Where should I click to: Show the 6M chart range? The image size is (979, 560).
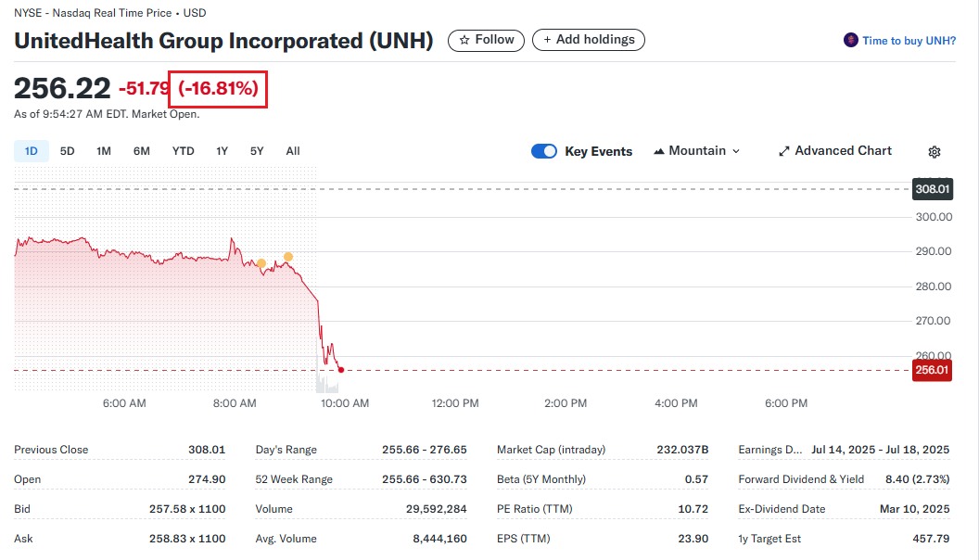[x=141, y=151]
